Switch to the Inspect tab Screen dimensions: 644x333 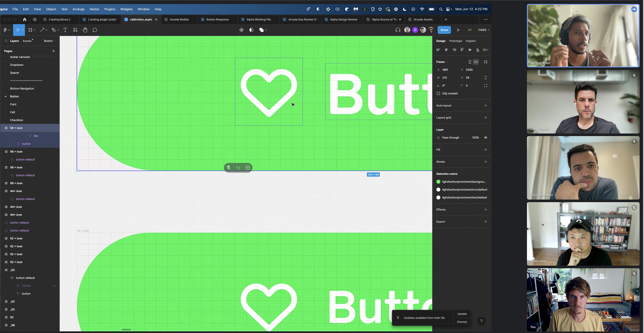click(x=471, y=41)
